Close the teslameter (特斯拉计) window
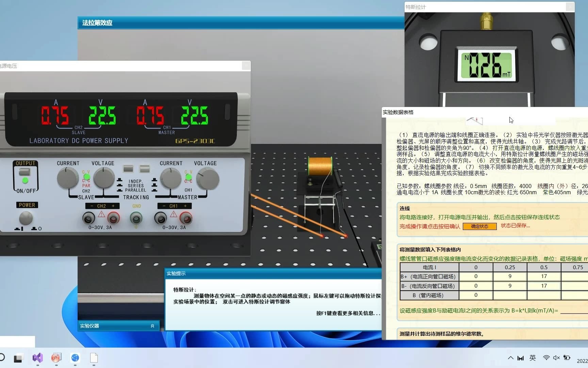Screen dimensions: 588x368 click(x=570, y=7)
